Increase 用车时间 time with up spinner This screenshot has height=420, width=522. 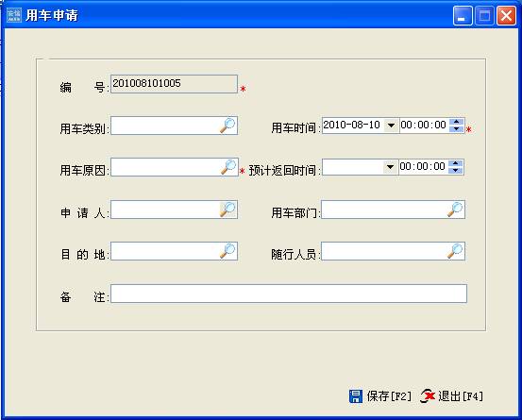[456, 122]
